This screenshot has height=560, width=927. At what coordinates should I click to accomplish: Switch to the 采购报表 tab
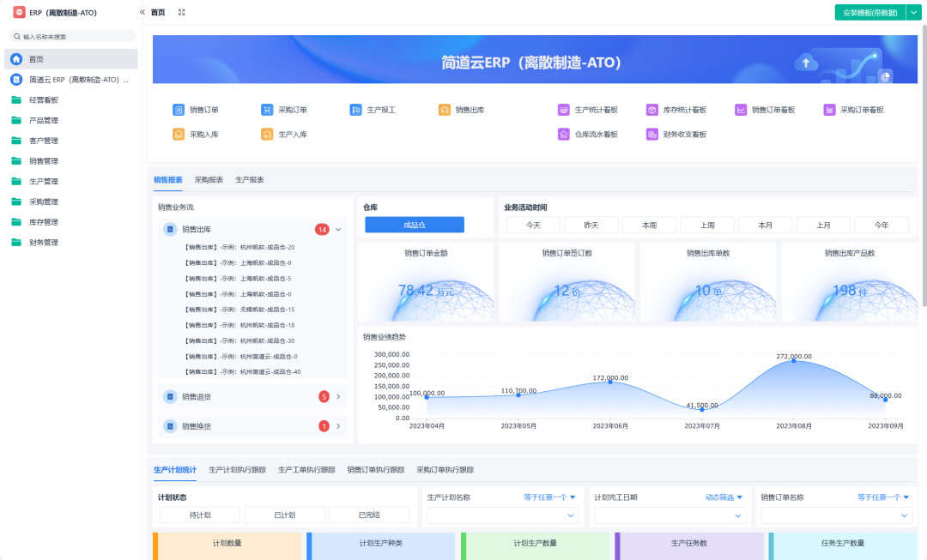click(x=209, y=180)
